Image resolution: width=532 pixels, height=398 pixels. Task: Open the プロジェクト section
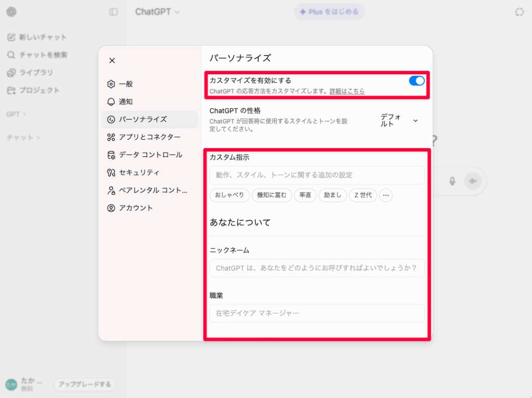pyautogui.click(x=37, y=90)
